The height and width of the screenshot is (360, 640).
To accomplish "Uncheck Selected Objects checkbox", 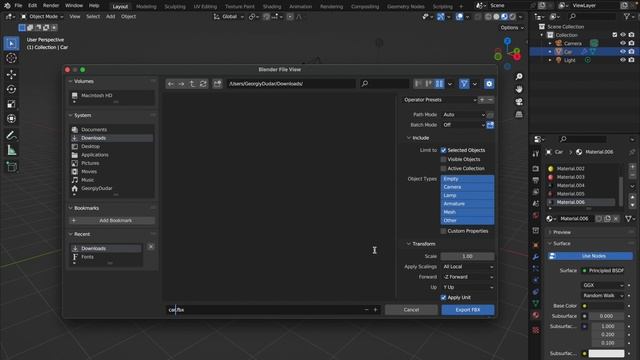I will pos(443,150).
